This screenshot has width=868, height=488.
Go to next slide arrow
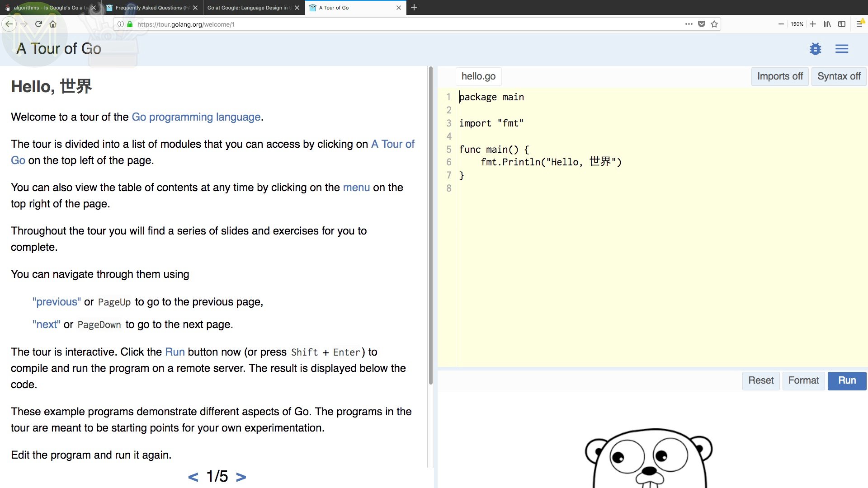click(x=241, y=477)
